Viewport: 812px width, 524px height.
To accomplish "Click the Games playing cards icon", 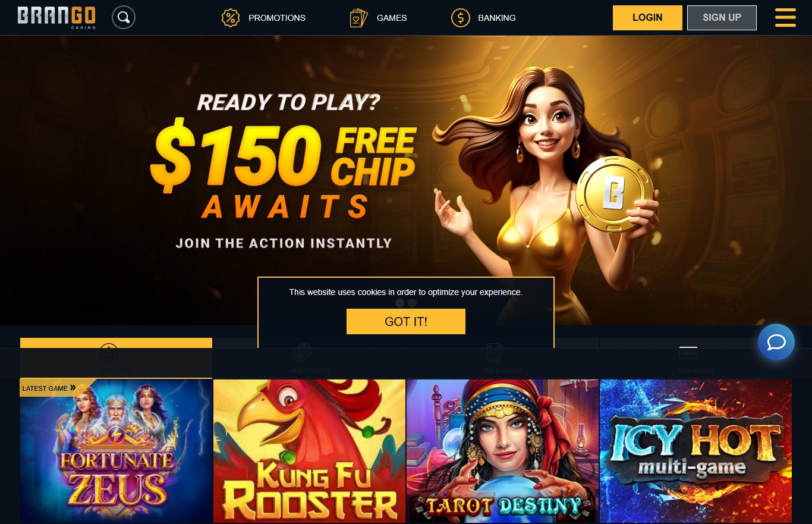I will [358, 18].
